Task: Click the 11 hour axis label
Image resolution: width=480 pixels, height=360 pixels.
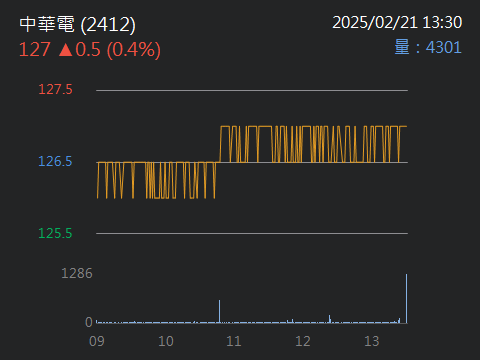Action: point(234,341)
